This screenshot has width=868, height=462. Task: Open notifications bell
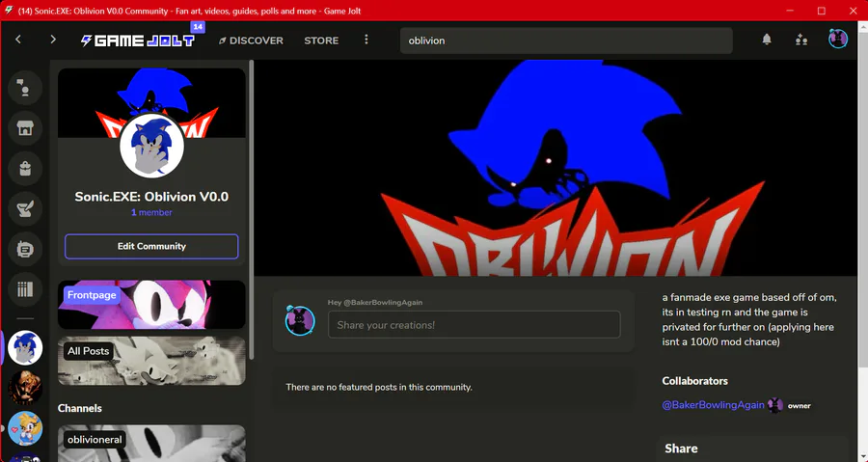click(x=766, y=40)
